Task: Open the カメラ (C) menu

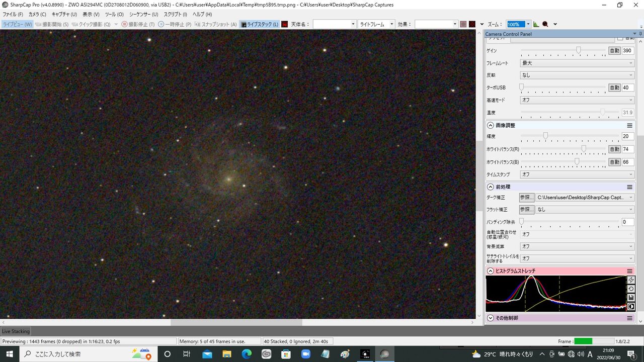Action: pos(37,14)
